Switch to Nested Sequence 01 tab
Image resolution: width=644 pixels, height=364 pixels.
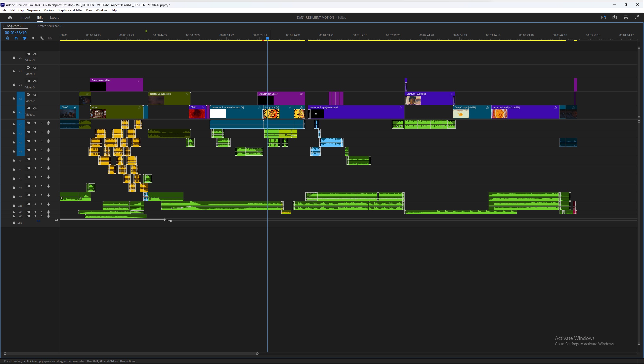click(x=50, y=26)
